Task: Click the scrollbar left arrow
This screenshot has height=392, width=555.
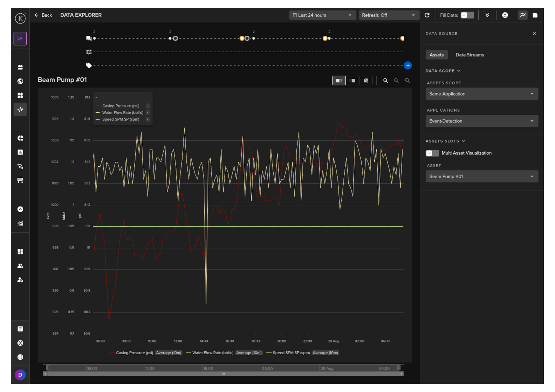Action: pos(45,374)
